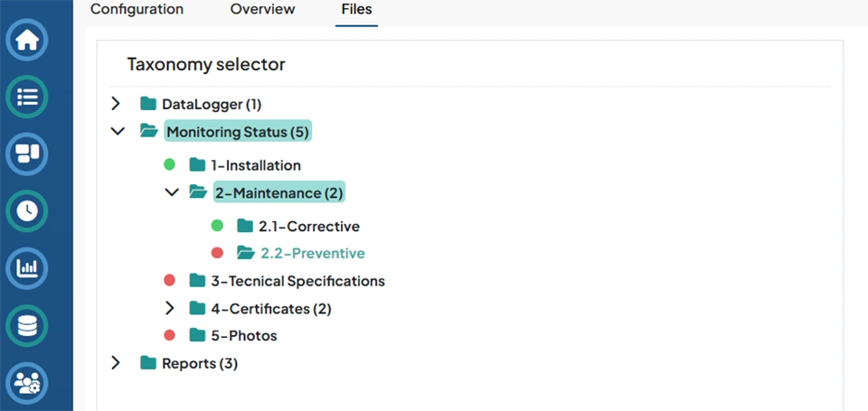Click green status dot beside 1-Installation

pos(169,165)
